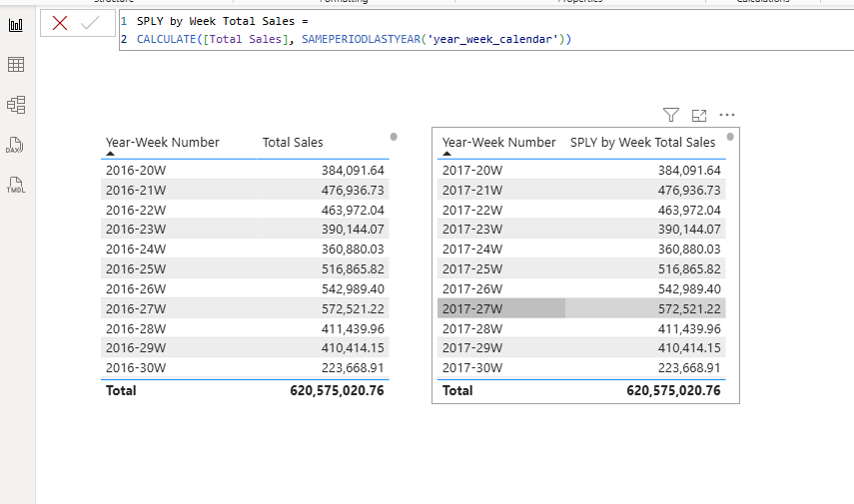Select row 2016-20W in left table
This screenshot has width=854, height=504.
(245, 170)
